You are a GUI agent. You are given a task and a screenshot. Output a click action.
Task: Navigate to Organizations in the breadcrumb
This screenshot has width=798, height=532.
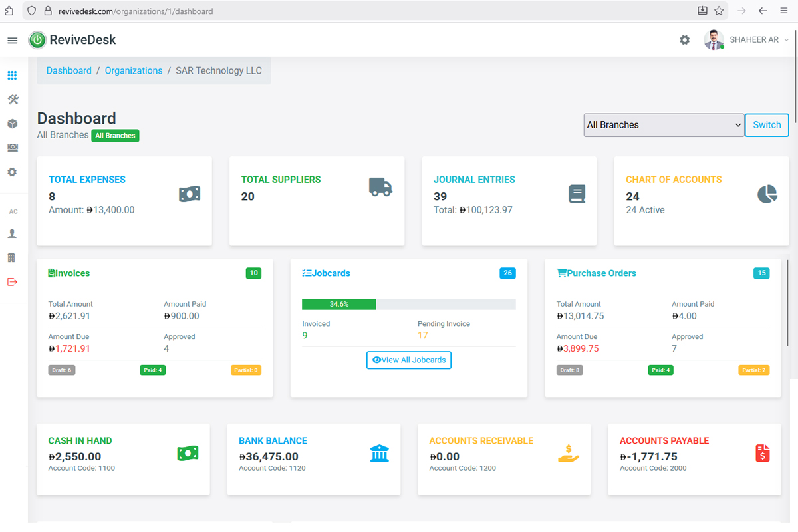pyautogui.click(x=134, y=70)
